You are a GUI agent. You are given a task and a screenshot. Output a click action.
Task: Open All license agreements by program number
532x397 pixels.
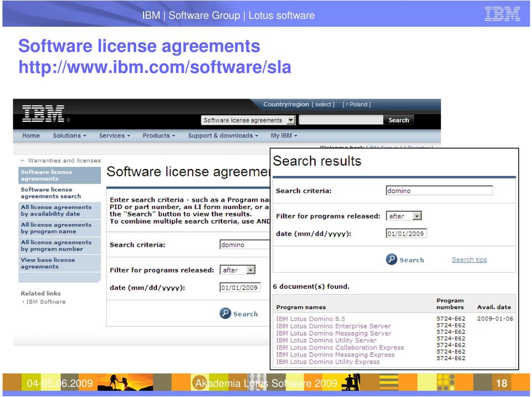[x=59, y=246]
